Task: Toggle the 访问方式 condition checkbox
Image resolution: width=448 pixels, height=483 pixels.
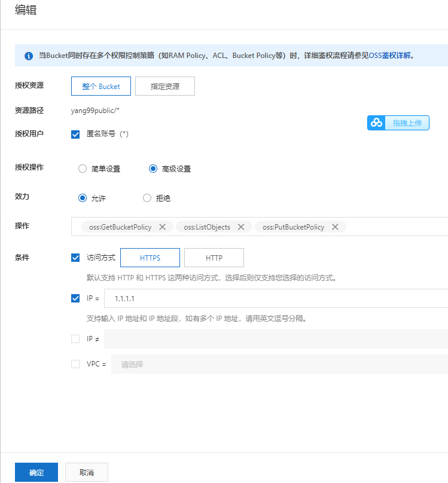Action: point(75,258)
